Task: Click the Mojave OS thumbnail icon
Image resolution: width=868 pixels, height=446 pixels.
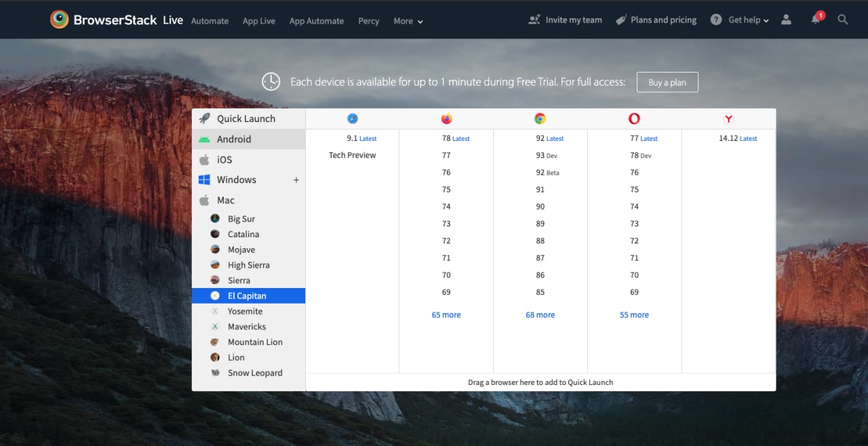Action: [215, 249]
